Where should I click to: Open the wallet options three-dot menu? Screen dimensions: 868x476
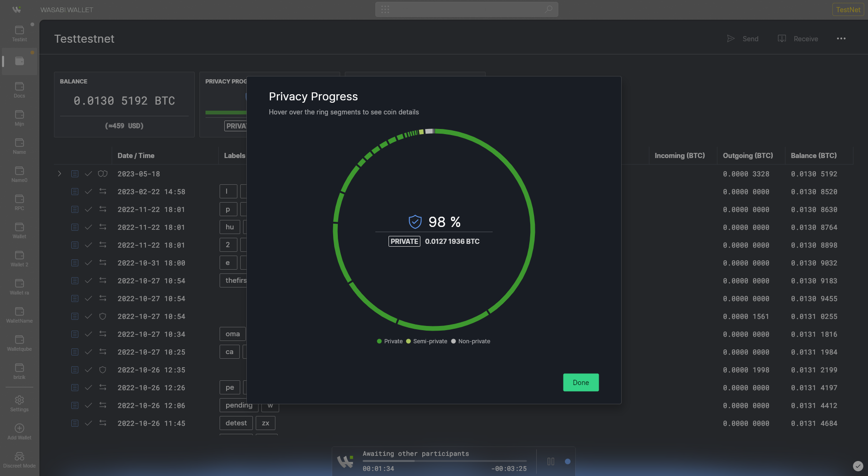pos(841,38)
